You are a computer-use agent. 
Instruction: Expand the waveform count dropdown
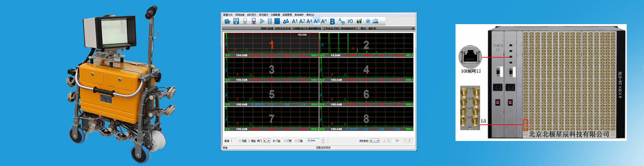pos(375,141)
